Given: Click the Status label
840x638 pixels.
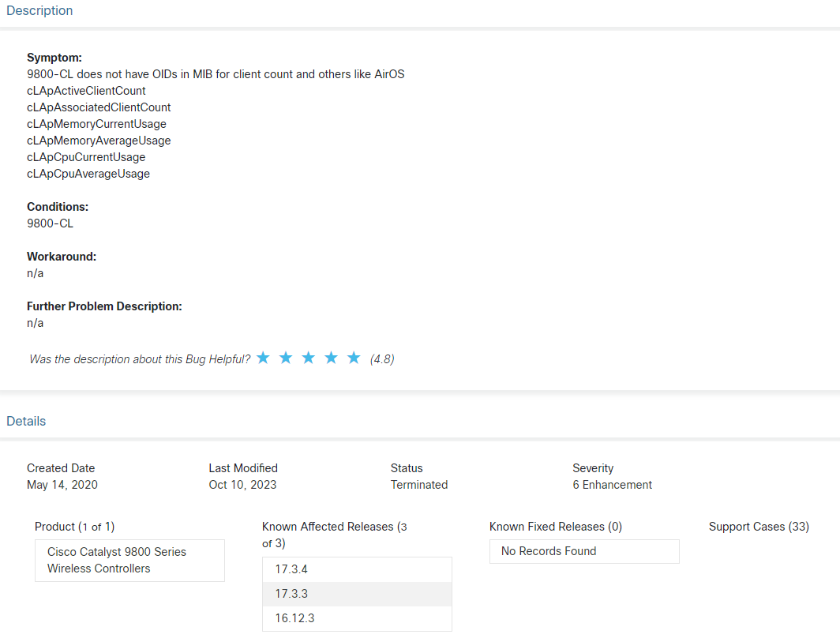Looking at the screenshot, I should [407, 468].
